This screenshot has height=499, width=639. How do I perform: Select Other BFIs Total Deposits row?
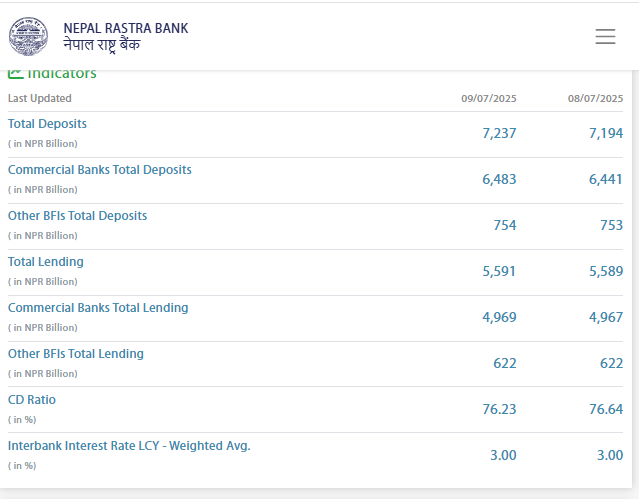pos(77,216)
